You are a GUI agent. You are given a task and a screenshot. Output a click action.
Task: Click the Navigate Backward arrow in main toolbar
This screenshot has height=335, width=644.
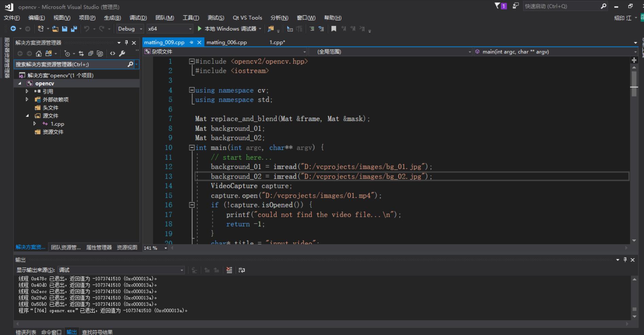coord(13,29)
